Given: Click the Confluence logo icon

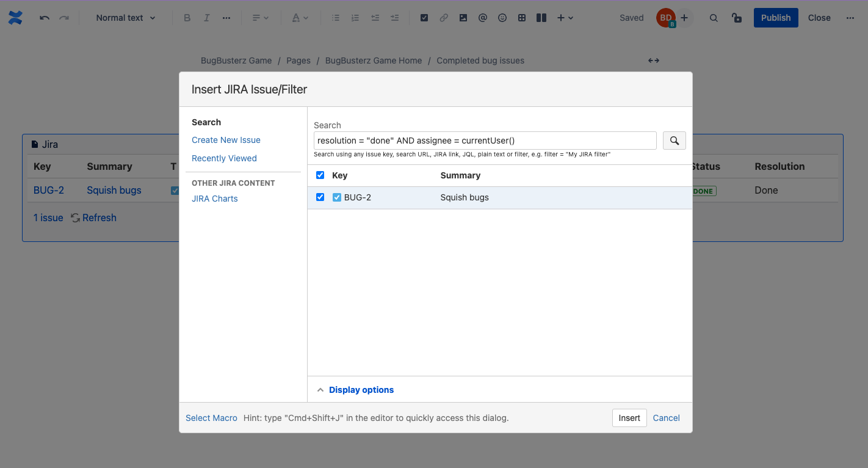Looking at the screenshot, I should (x=15, y=18).
